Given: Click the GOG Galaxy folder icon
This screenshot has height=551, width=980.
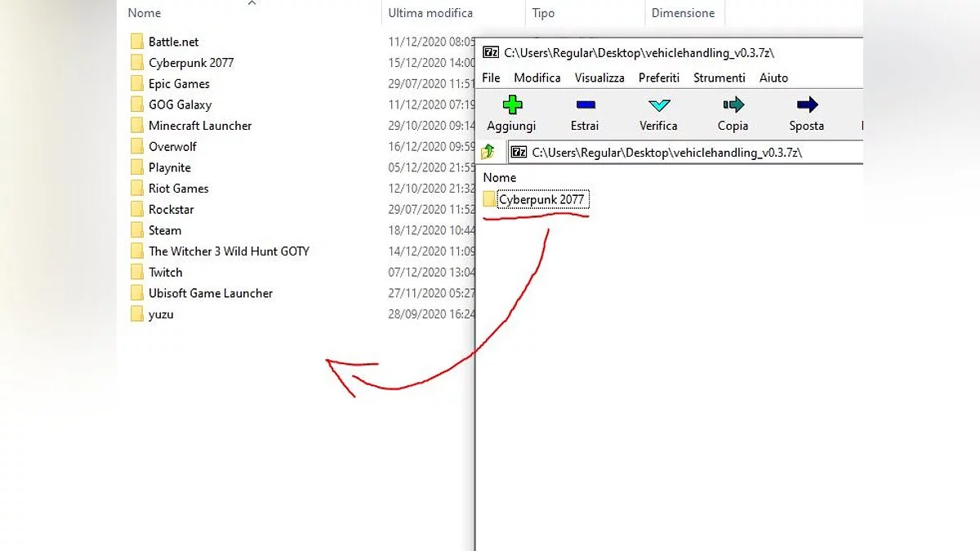Looking at the screenshot, I should pos(137,104).
